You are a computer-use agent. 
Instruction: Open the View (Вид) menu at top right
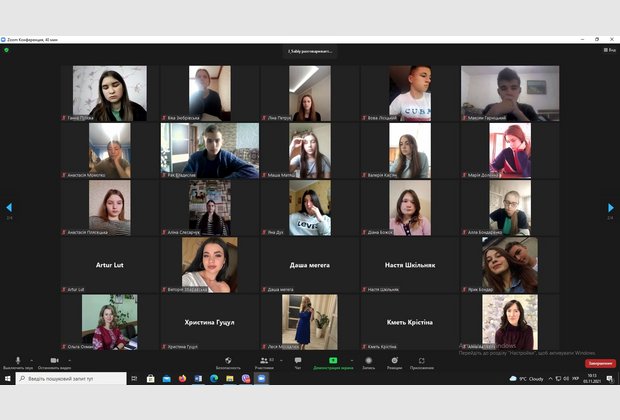608,50
